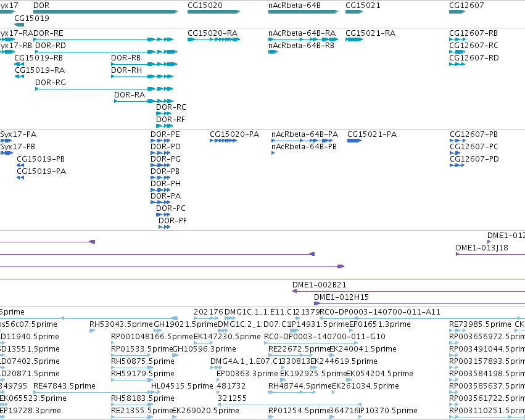The image size is (525, 420).
Task: Click the DOR-RA transcript label
Action: 130,95
